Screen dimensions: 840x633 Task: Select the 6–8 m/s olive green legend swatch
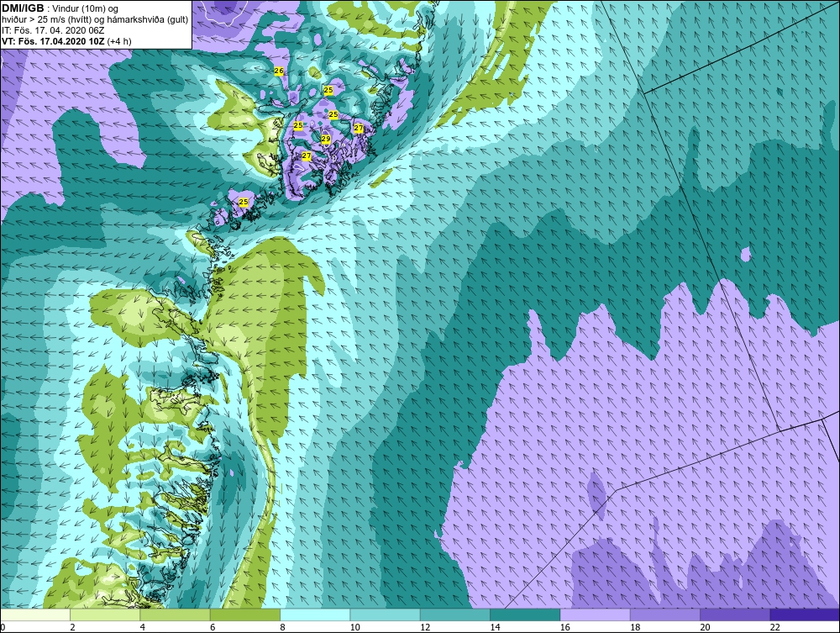click(x=245, y=615)
